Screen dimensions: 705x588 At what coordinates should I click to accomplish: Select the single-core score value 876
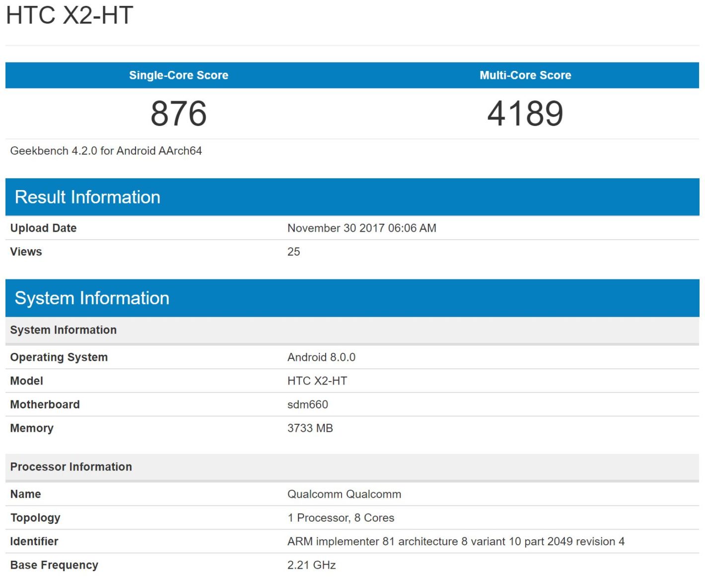[179, 114]
